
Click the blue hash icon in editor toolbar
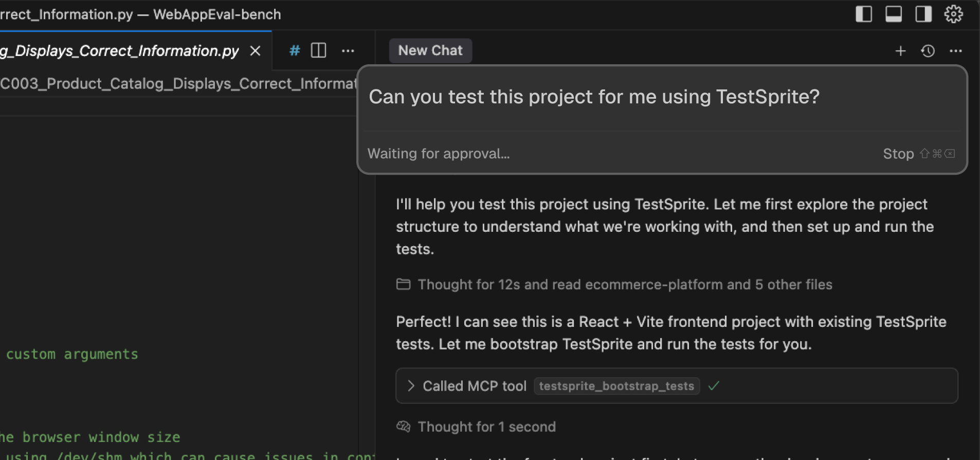[295, 50]
